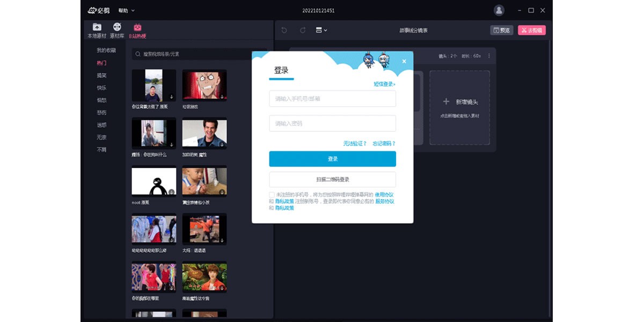Screen dimensions: 644x322
Task: Open the three-dot menu beside 时长：60s
Action: pyautogui.click(x=489, y=56)
